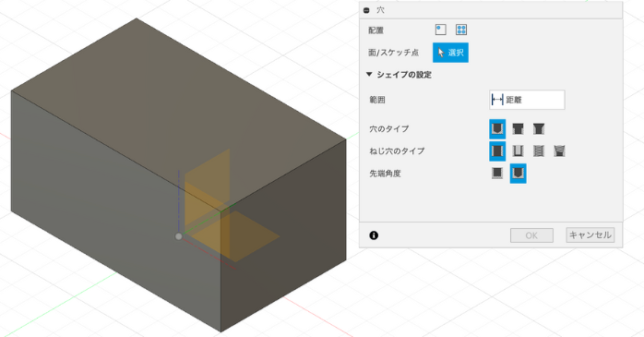Choose countersink hole type icon
The width and height of the screenshot is (644, 337).
(539, 129)
